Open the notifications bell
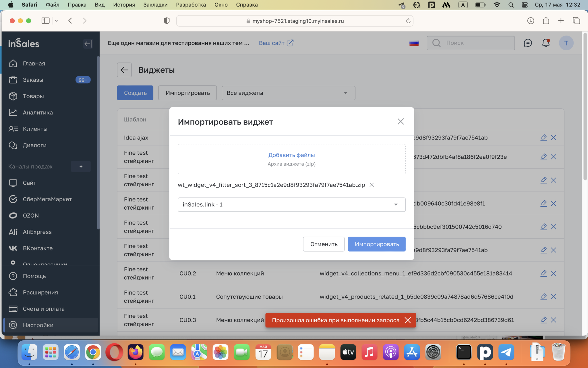 tap(546, 43)
